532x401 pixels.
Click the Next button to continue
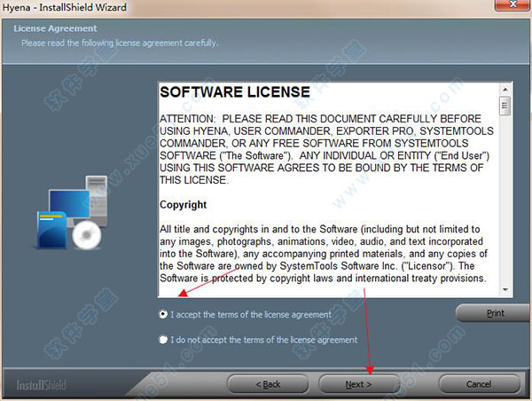pyautogui.click(x=358, y=384)
